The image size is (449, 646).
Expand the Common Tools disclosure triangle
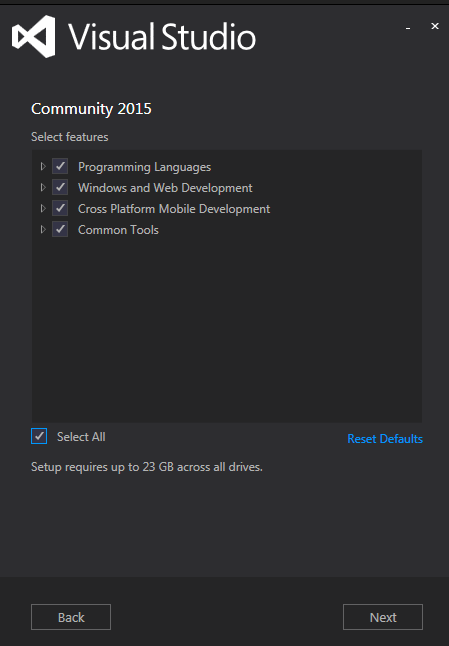[x=43, y=229]
